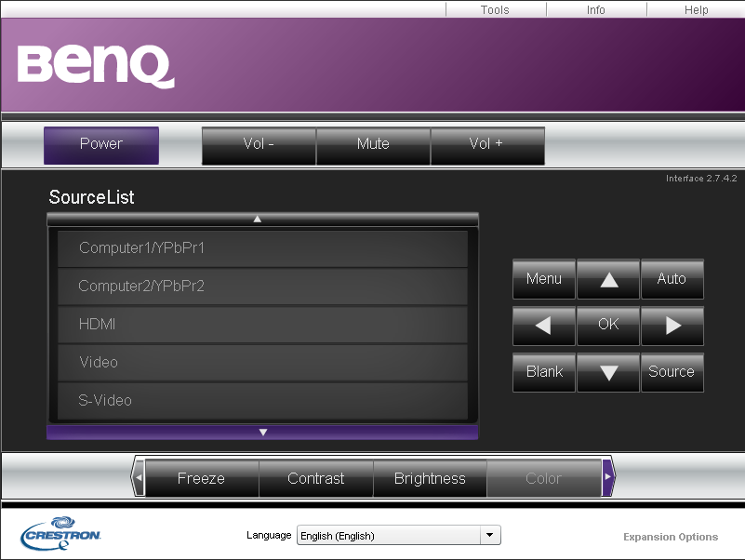
Task: Select HDMI source
Action: click(262, 325)
